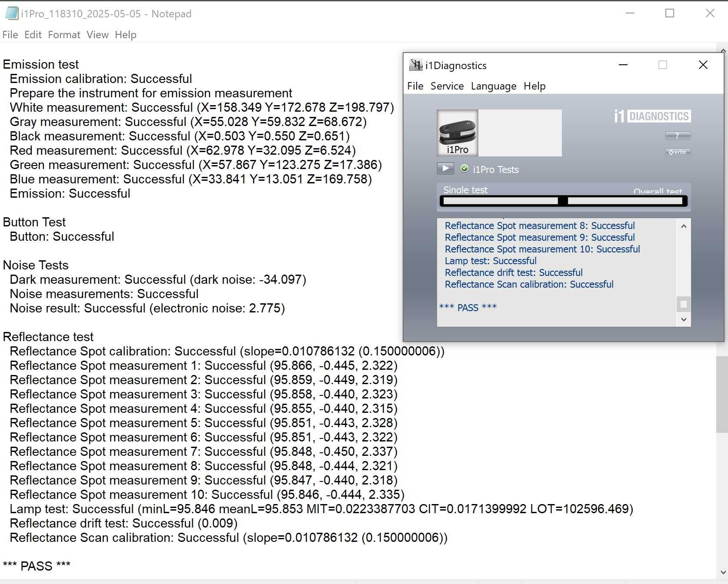
Task: Open i1Diagnostics File menu
Action: (415, 86)
